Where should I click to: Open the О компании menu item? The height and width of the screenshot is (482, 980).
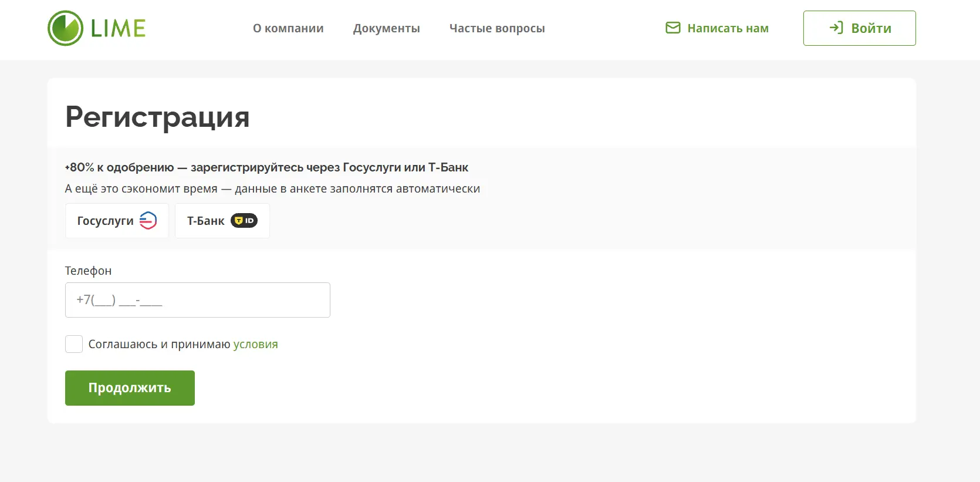point(288,28)
